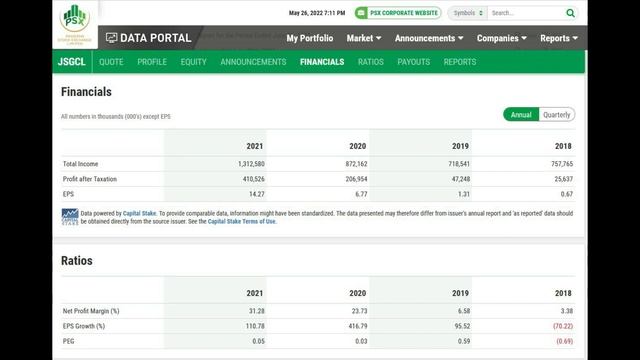Switch to the Ratios tab
Image resolution: width=640 pixels, height=360 pixels.
point(371,62)
